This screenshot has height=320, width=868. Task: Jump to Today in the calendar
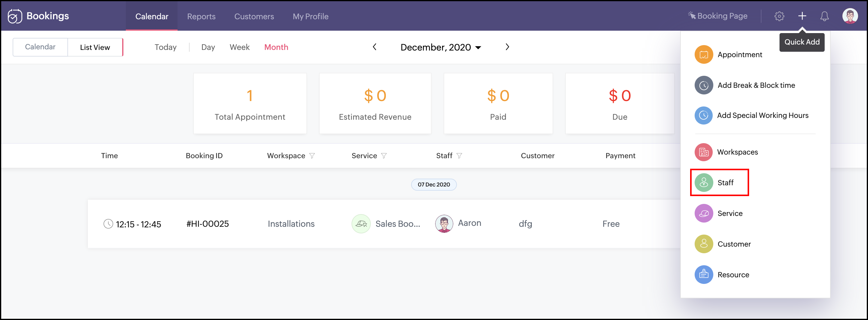166,47
